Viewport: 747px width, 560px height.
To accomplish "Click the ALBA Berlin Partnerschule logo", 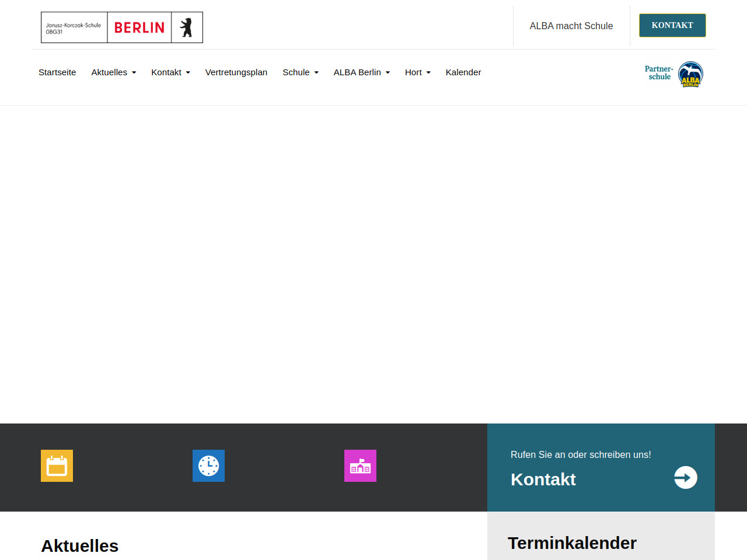I will click(673, 74).
